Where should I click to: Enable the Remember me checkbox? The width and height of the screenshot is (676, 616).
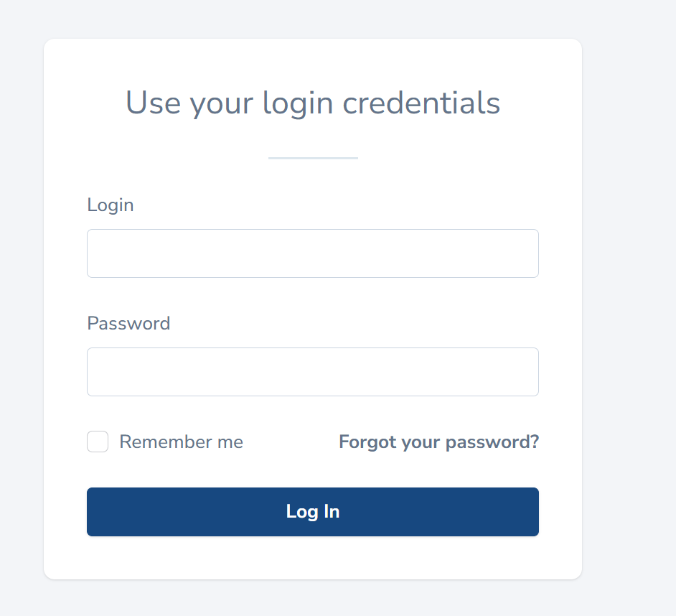coord(98,442)
